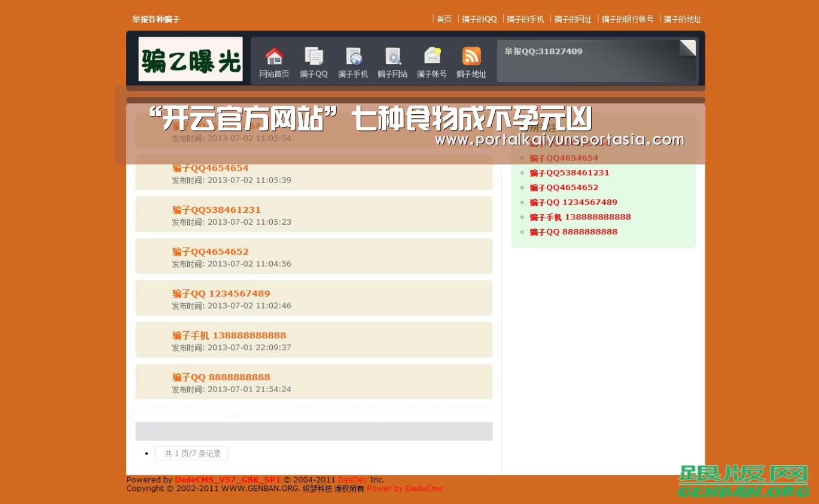Open sidebar link 骗子QQ 8888888888
The width and height of the screenshot is (819, 504).
(573, 232)
